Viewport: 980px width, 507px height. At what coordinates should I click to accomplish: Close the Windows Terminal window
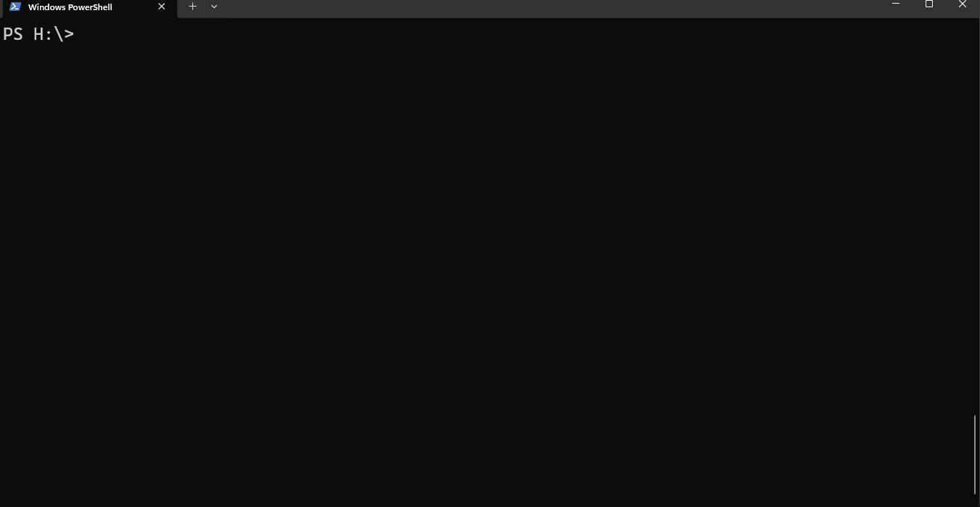[963, 4]
